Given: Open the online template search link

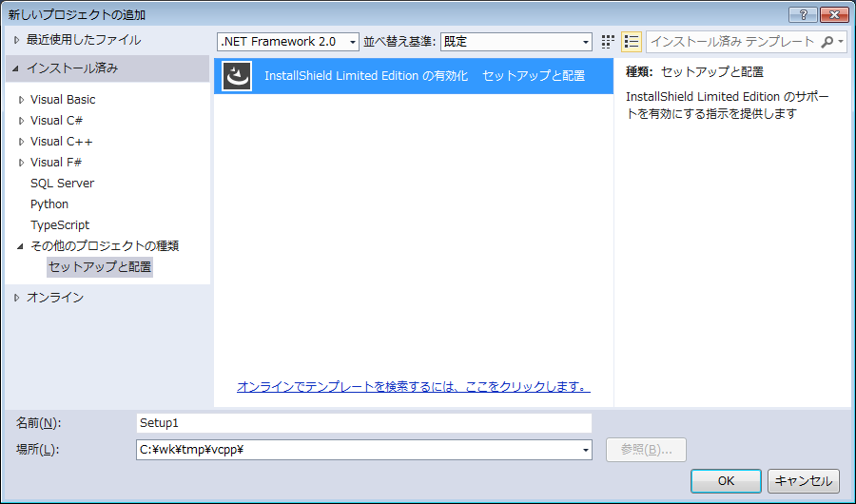Looking at the screenshot, I should [x=414, y=387].
